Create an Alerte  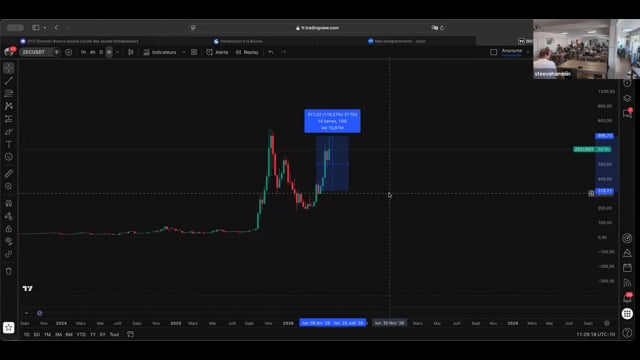(218, 52)
